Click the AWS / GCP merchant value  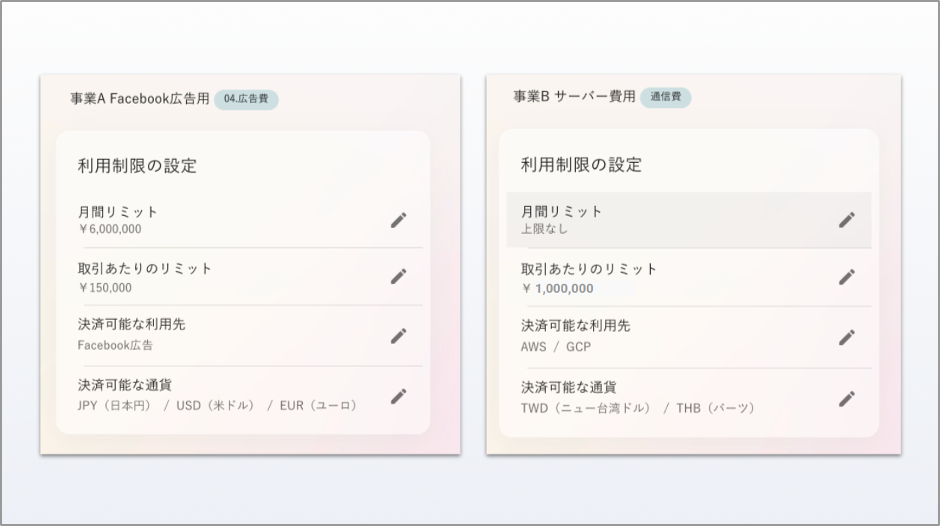[556, 347]
